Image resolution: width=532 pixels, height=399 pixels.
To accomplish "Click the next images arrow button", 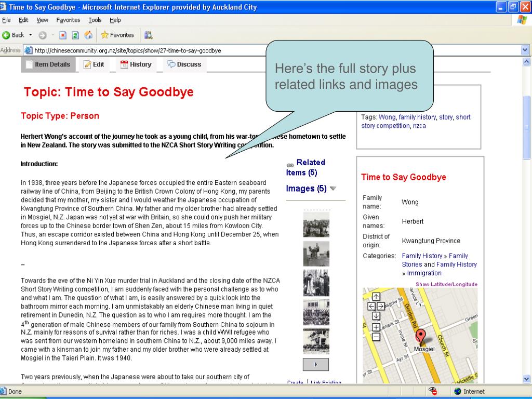I will 316,364.
